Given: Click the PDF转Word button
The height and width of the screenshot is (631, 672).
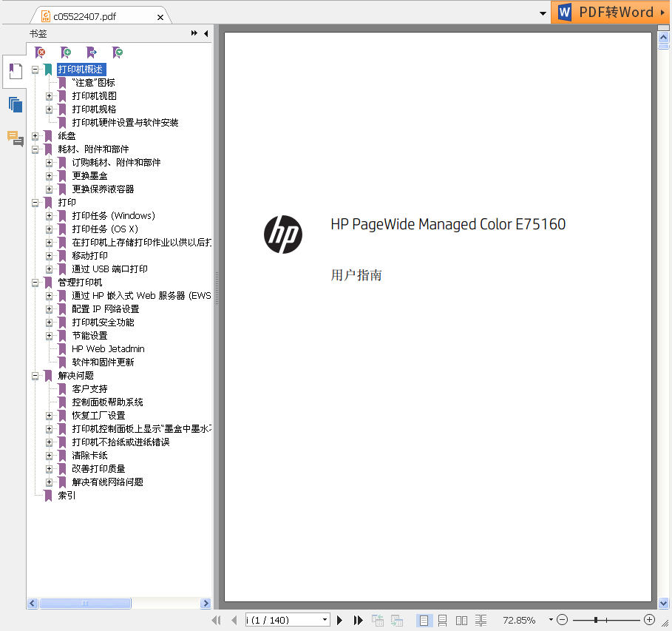Looking at the screenshot, I should pos(611,12).
